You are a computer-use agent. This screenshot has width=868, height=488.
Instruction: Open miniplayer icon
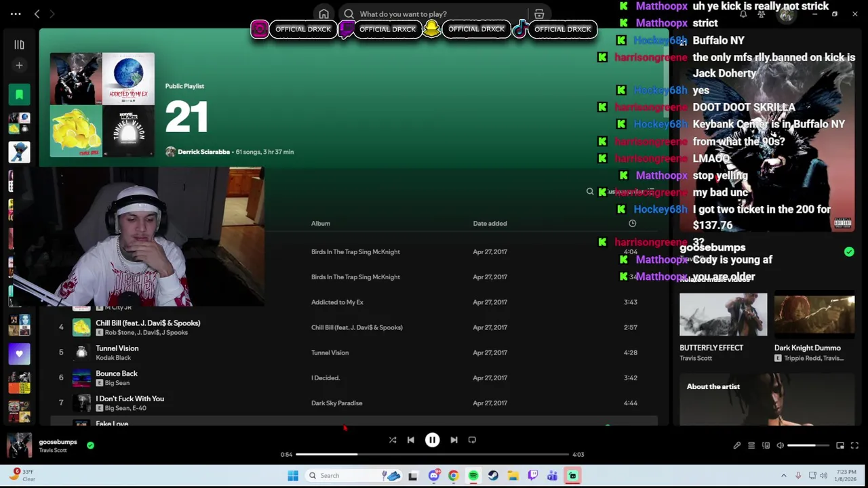click(x=840, y=445)
